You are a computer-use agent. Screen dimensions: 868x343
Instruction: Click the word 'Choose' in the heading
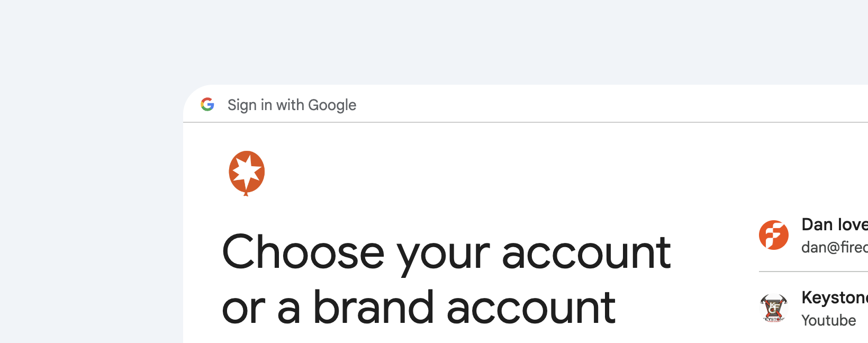(303, 252)
